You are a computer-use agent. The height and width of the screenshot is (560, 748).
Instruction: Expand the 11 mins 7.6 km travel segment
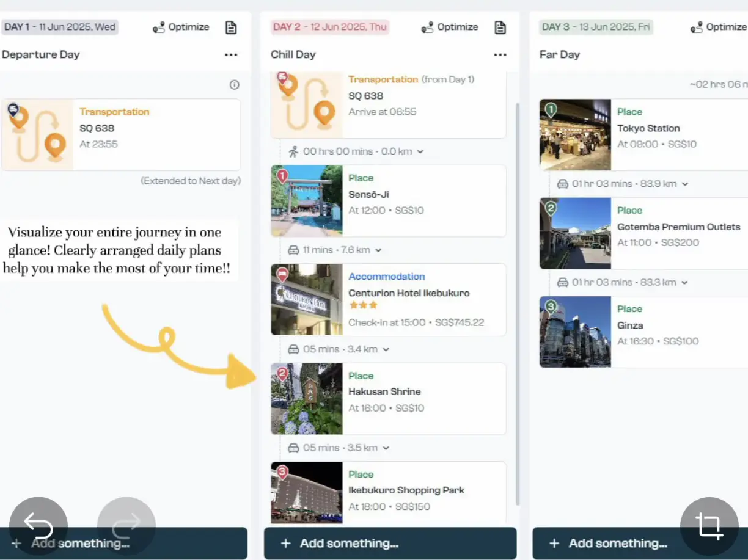coord(378,250)
